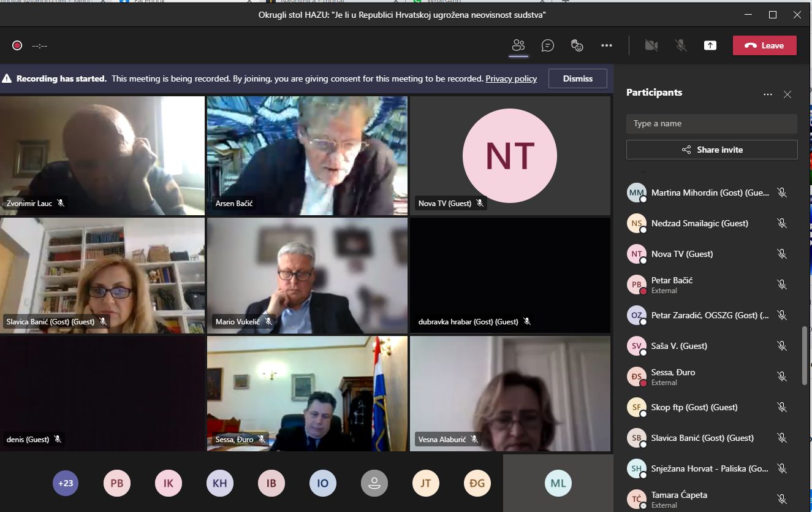Viewport: 812px width, 512px height.
Task: Click mic icon in Slavica Banić participant row
Action: tap(782, 438)
